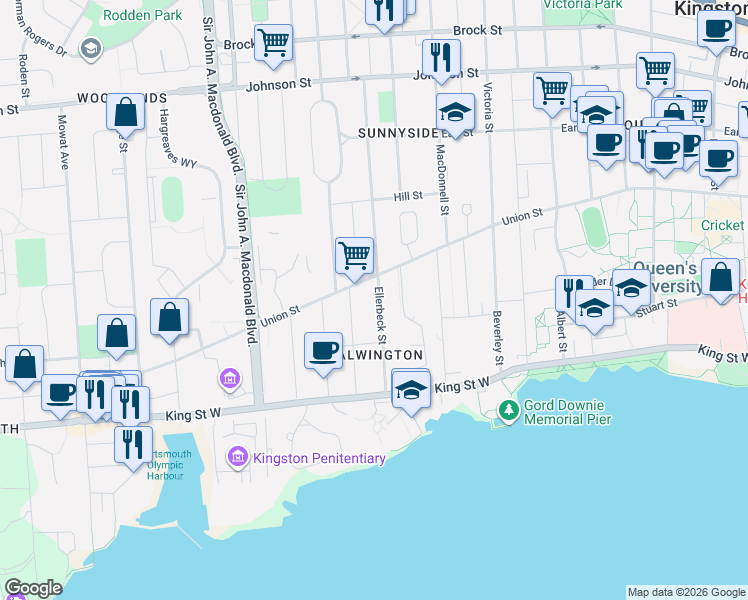Click the purple museum icon above King St W
The image size is (748, 600).
(230, 380)
